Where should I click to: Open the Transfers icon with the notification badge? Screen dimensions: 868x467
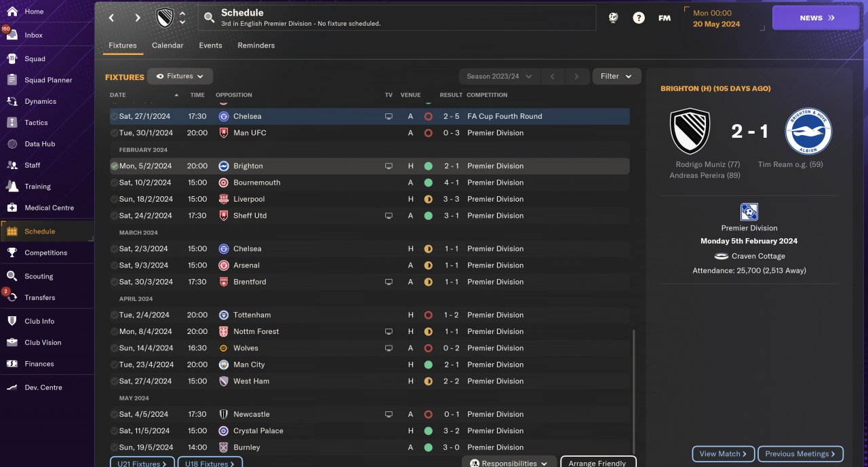click(x=12, y=298)
